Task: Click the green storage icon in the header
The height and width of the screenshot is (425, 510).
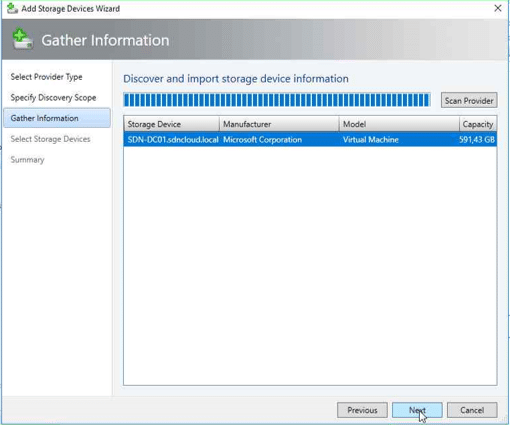Action: (22, 39)
